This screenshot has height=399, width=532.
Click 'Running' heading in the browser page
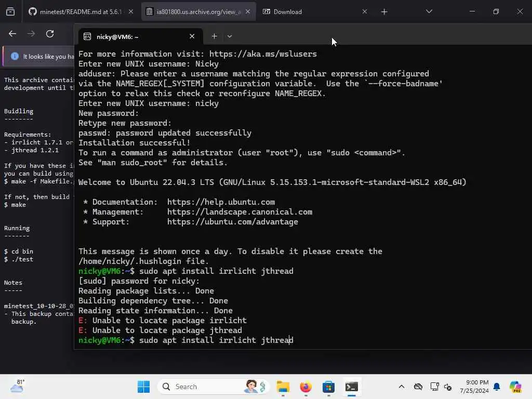[x=17, y=228]
